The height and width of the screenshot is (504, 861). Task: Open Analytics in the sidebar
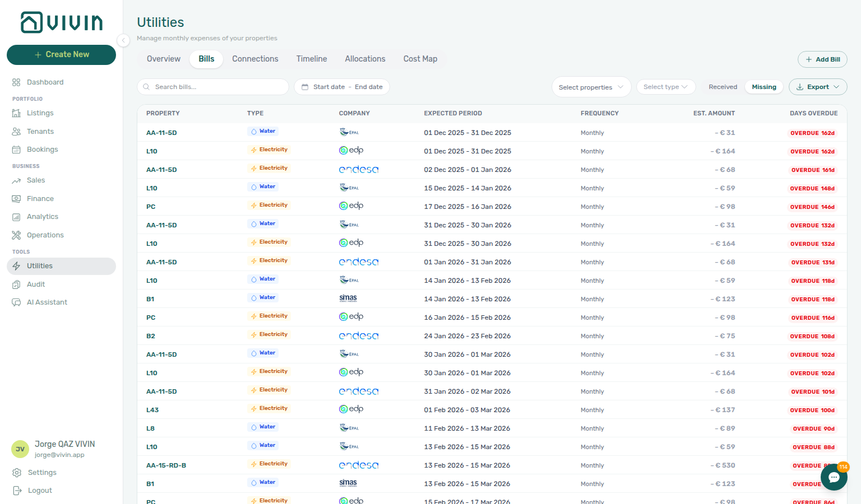pyautogui.click(x=42, y=217)
